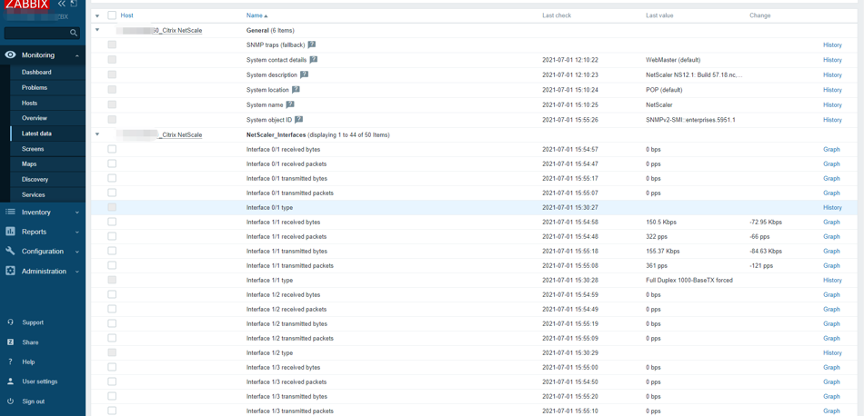Click the Reports chart icon

[10, 231]
